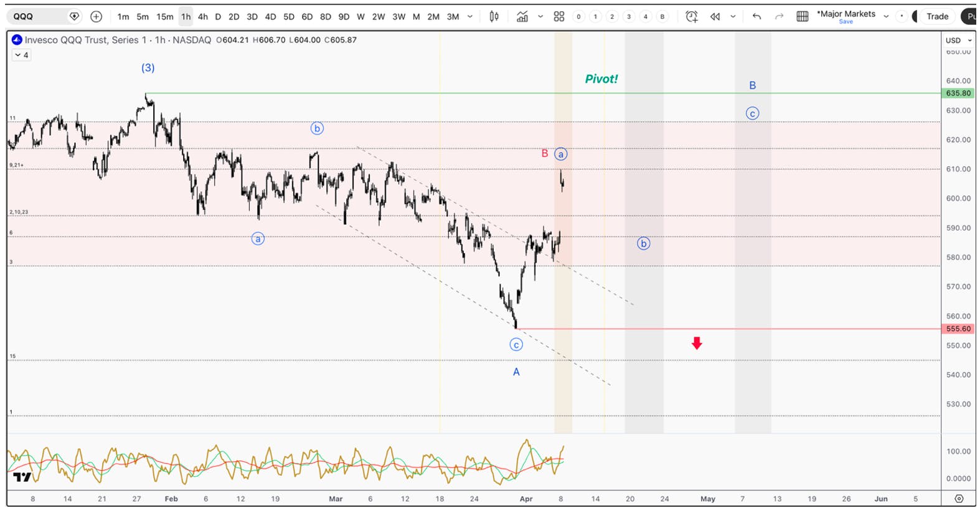
Task: Expand the replay options chevron
Action: (733, 17)
